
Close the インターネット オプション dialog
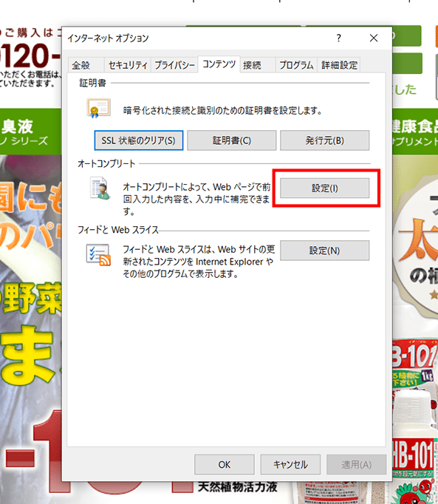click(x=374, y=38)
